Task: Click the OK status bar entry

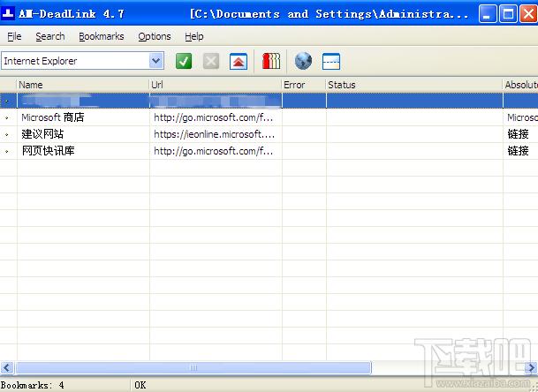Action: coord(140,385)
